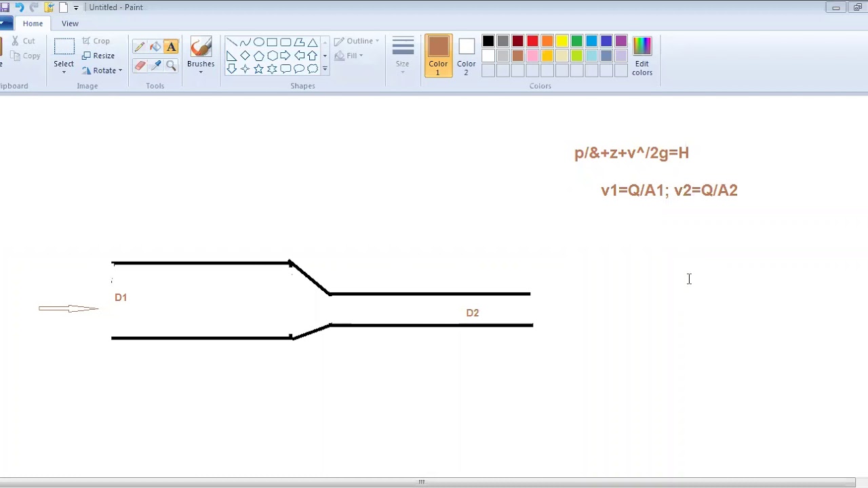Screen dimensions: 868x488
Task: Click the rectangular Select marquee button
Action: 64,47
